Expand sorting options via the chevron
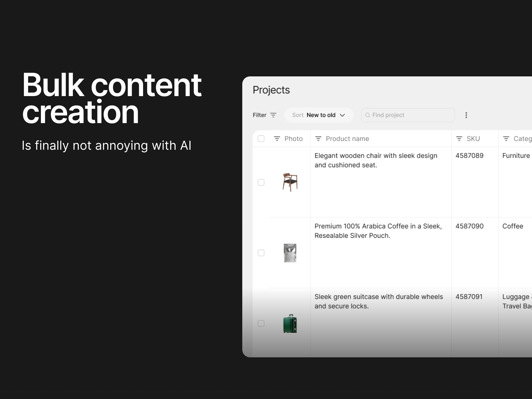Screen dimensions: 532x399 point(342,115)
